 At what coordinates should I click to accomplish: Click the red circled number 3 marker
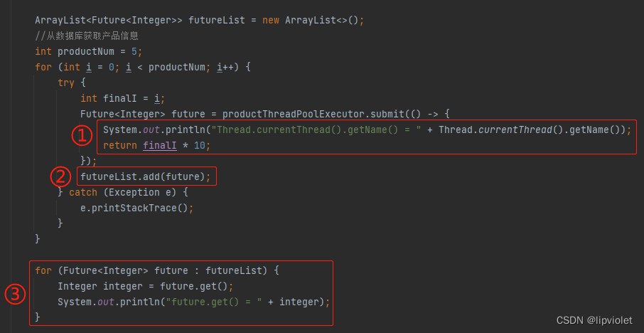tap(15, 295)
